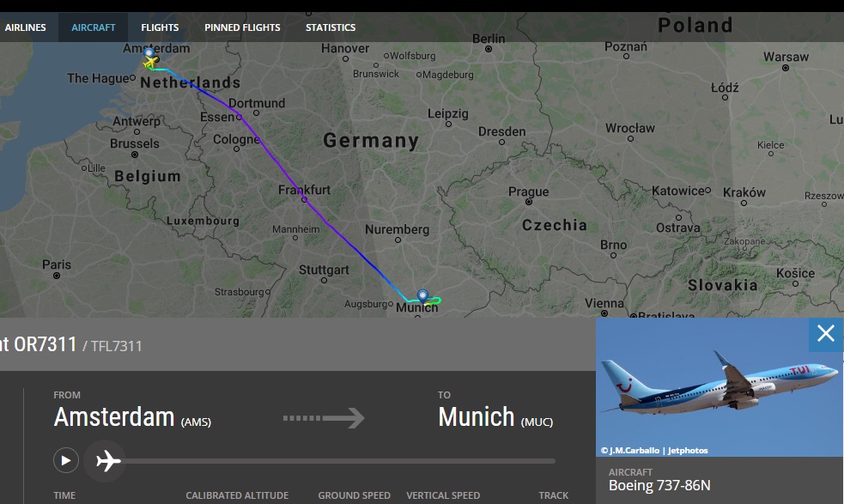Viewport: 844px width, 504px height.
Task: Open the PINNED FLIGHTS tab
Action: tap(242, 27)
